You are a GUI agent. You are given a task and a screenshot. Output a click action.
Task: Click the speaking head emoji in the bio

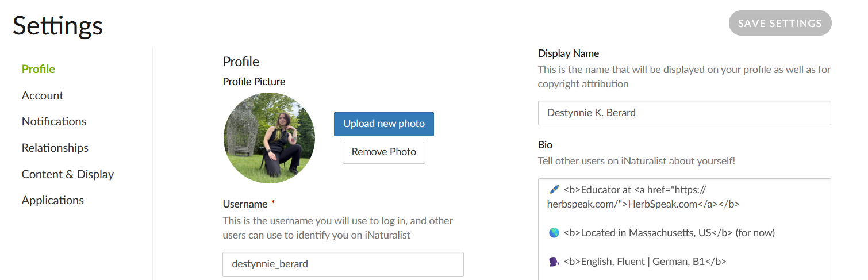(x=554, y=262)
